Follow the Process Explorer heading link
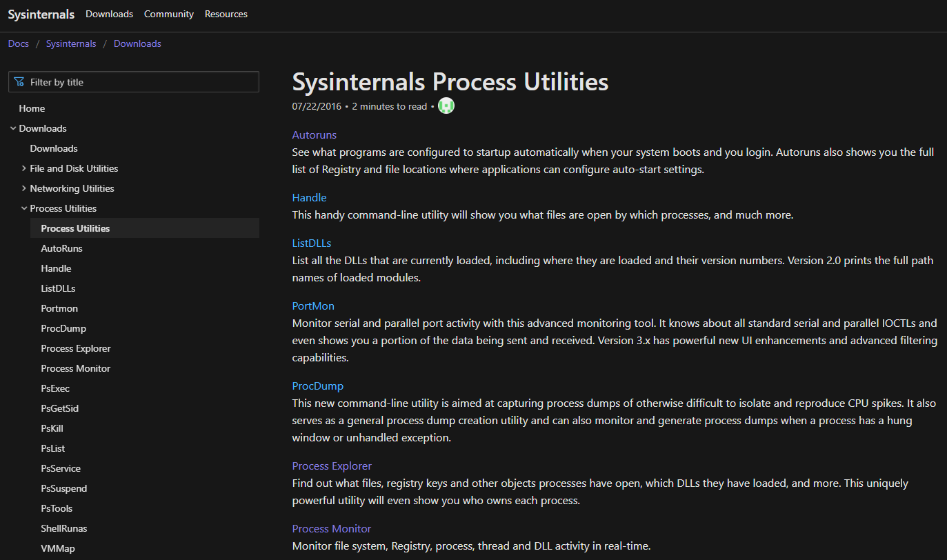947x560 pixels. click(332, 466)
